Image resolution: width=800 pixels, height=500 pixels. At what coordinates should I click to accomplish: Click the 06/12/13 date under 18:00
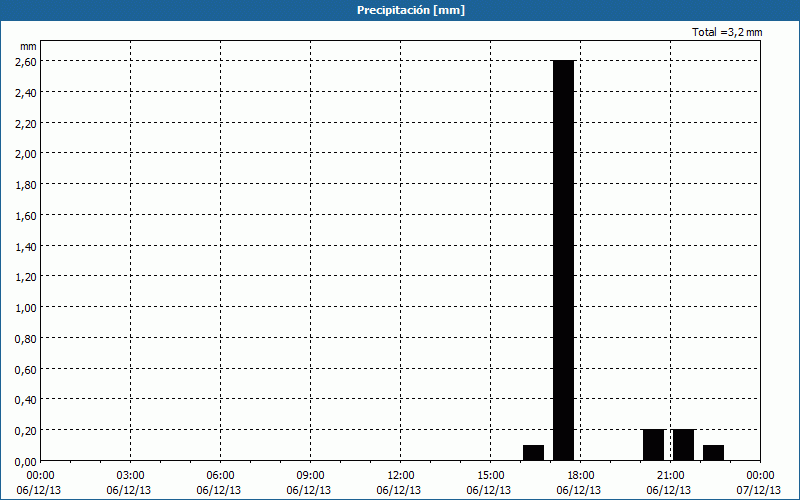(x=579, y=490)
